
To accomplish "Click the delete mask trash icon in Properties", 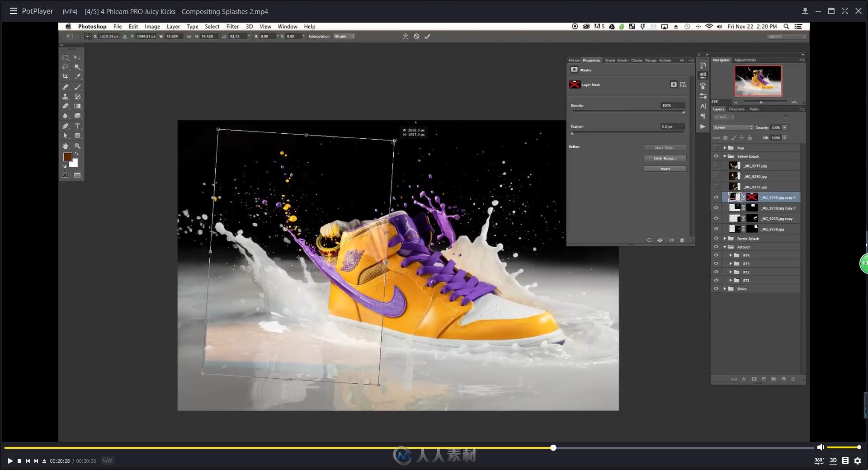I will pos(682,240).
